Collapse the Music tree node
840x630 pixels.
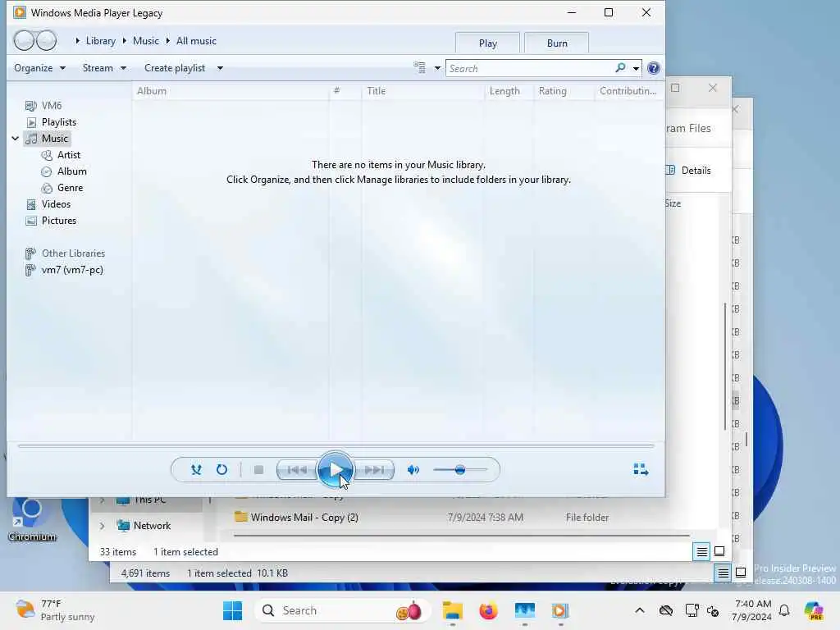coord(15,138)
